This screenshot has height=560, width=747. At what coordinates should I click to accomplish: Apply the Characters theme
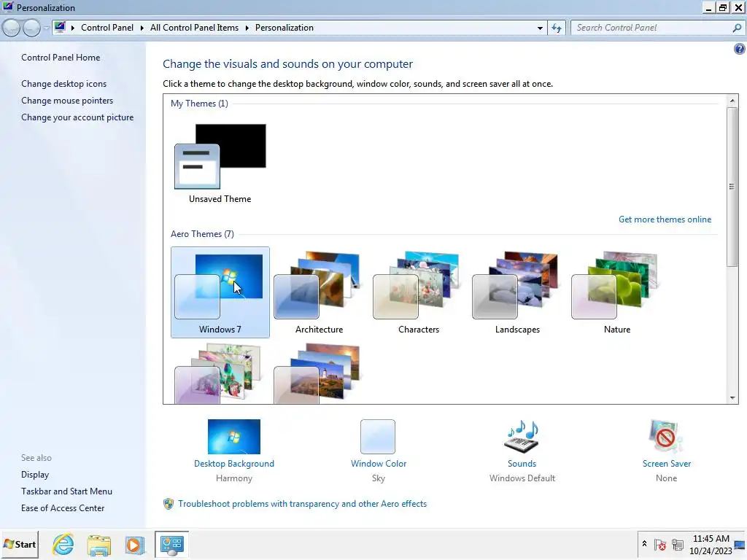(x=418, y=292)
